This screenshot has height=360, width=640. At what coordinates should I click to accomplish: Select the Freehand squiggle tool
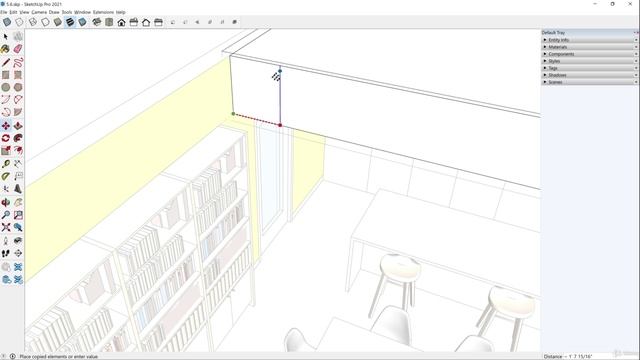18,62
